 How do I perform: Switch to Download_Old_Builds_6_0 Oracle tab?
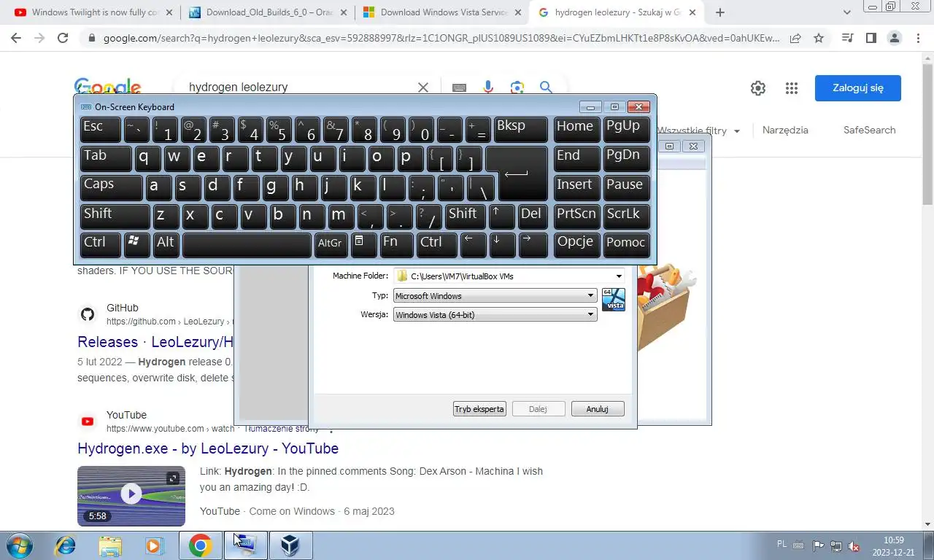point(267,12)
